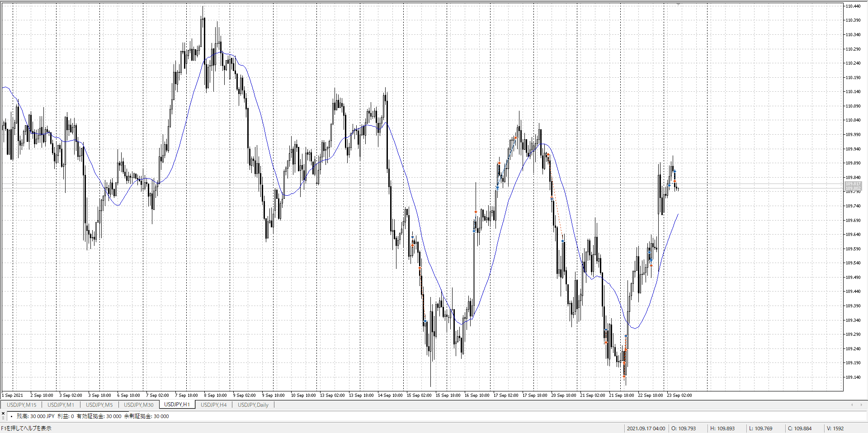Switch to the USDJPY,Daily chart tab

[x=253, y=405]
